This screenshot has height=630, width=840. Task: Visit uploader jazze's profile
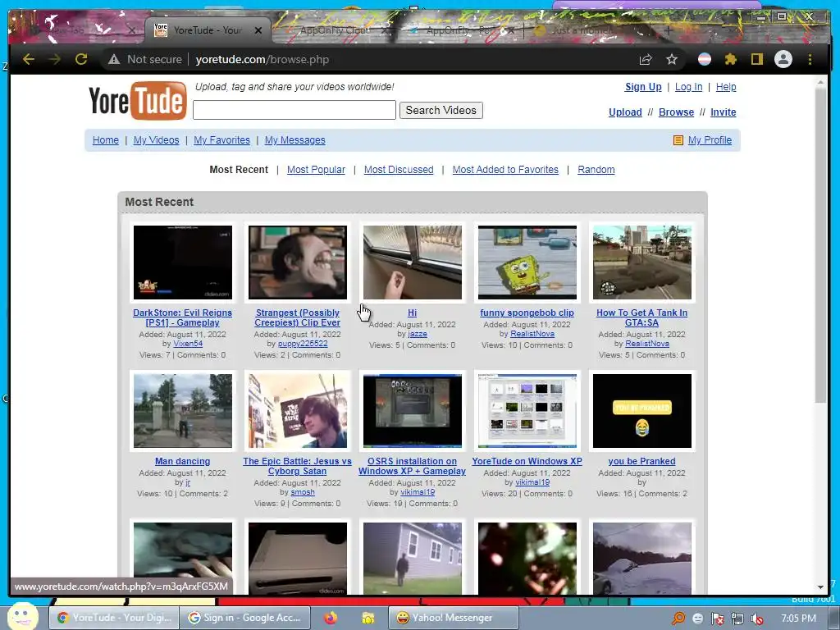coord(418,334)
